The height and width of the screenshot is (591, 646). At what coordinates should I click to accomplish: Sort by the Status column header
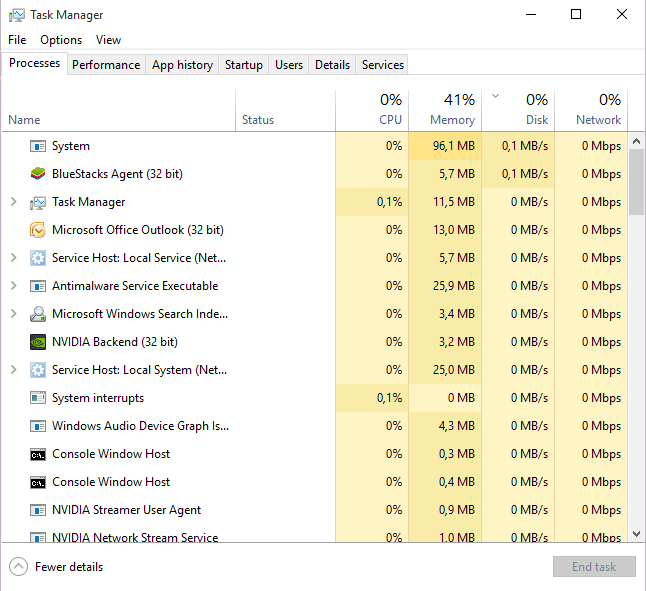point(286,111)
